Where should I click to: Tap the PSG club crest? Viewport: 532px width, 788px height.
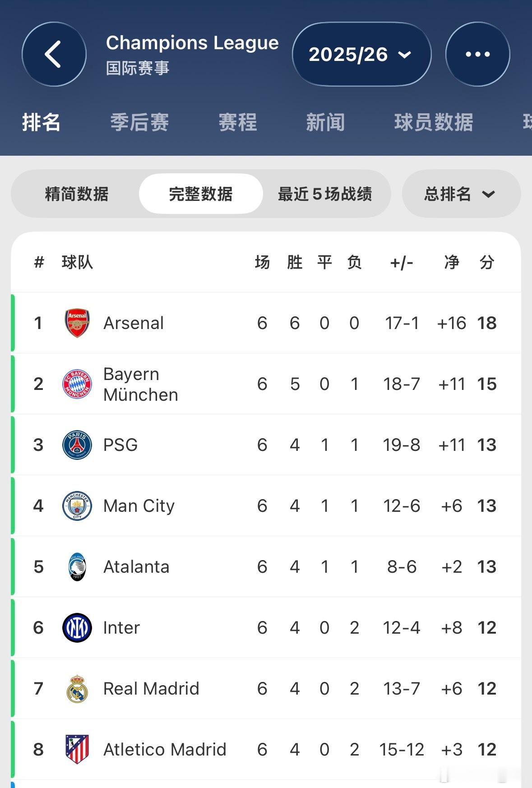[77, 445]
